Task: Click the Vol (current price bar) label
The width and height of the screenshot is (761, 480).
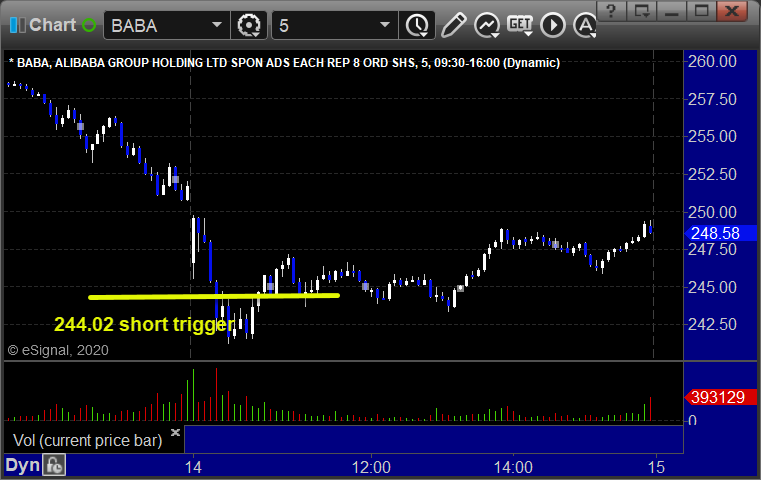Action: click(88, 440)
